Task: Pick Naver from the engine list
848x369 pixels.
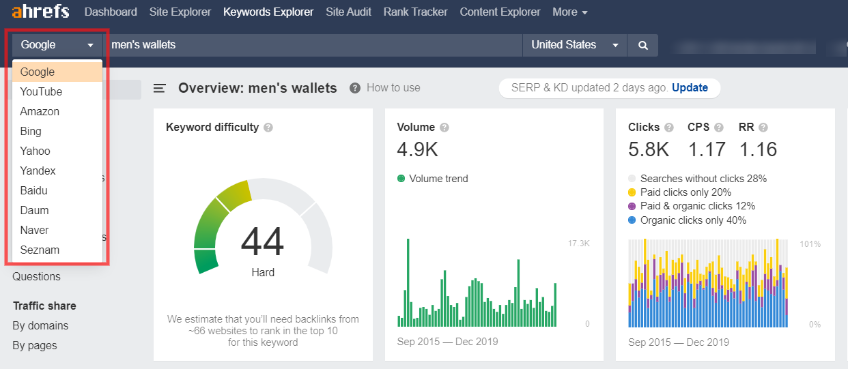Action: [57, 230]
